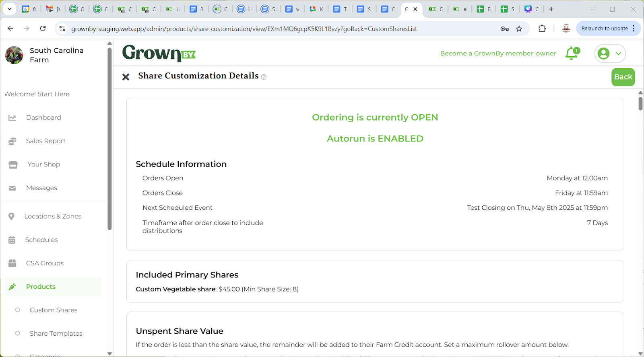The height and width of the screenshot is (357, 644).
Task: Open the Share Templates submenu item
Action: coord(56,333)
